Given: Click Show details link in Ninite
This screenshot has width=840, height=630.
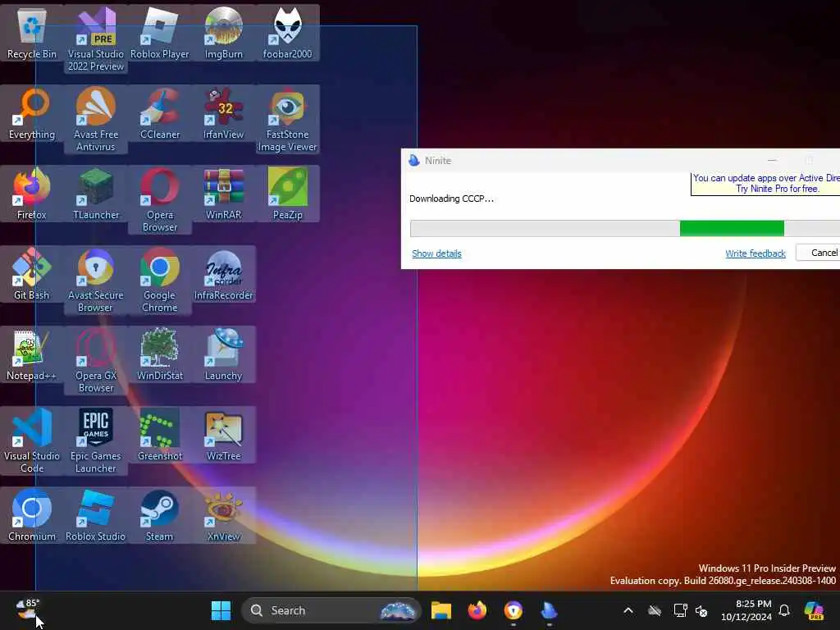Looking at the screenshot, I should 436,253.
